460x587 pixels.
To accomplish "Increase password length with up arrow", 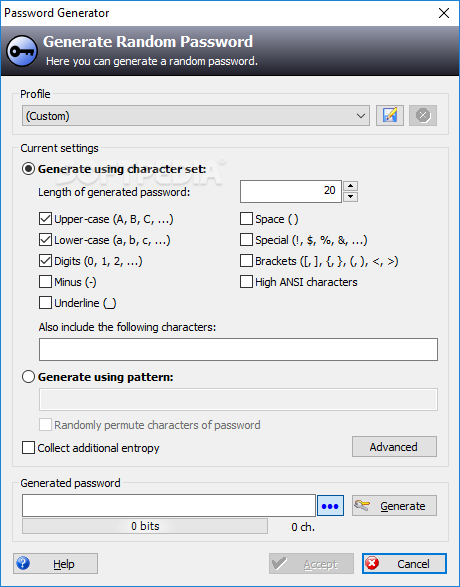I will 350,186.
